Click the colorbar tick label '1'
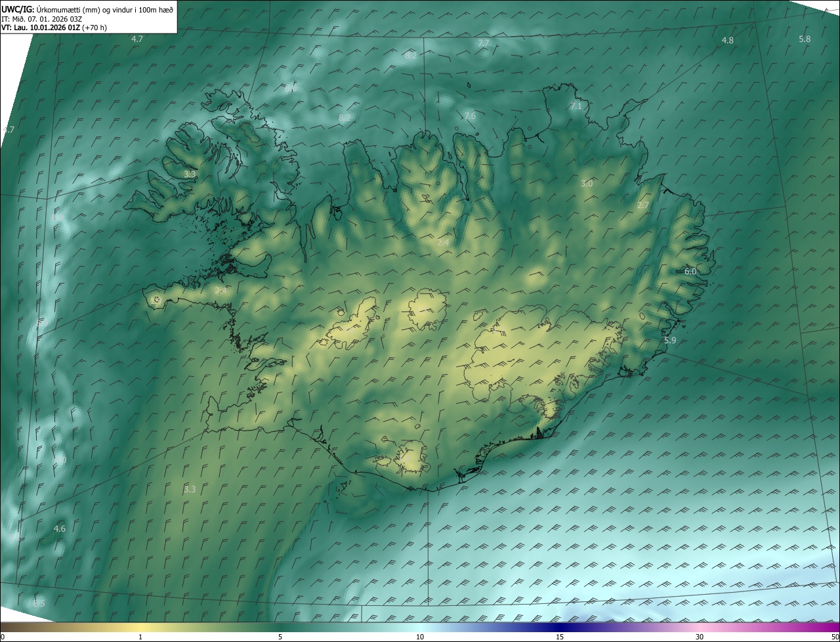Screen dimensions: 840x642 (x=140, y=637)
